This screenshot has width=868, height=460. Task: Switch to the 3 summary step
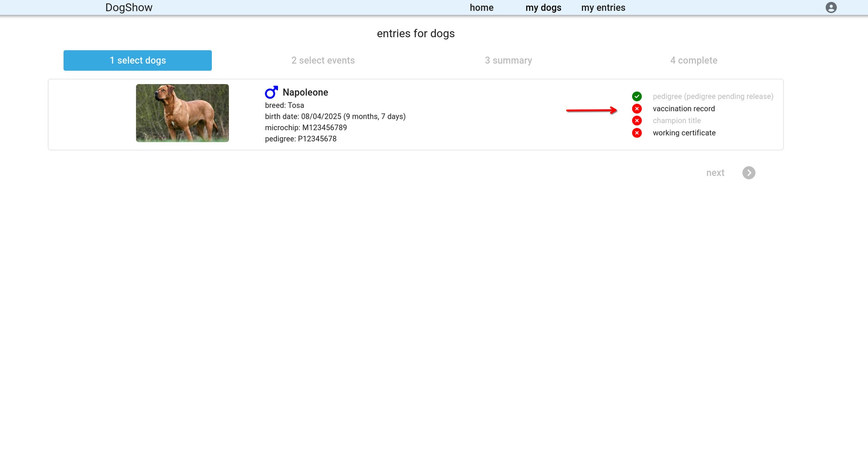(508, 60)
